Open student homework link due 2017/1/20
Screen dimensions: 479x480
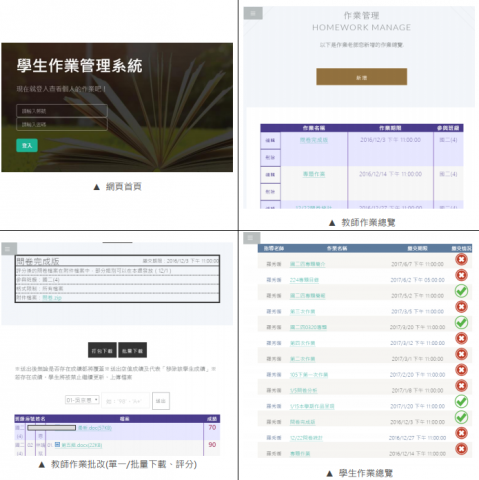click(312, 406)
